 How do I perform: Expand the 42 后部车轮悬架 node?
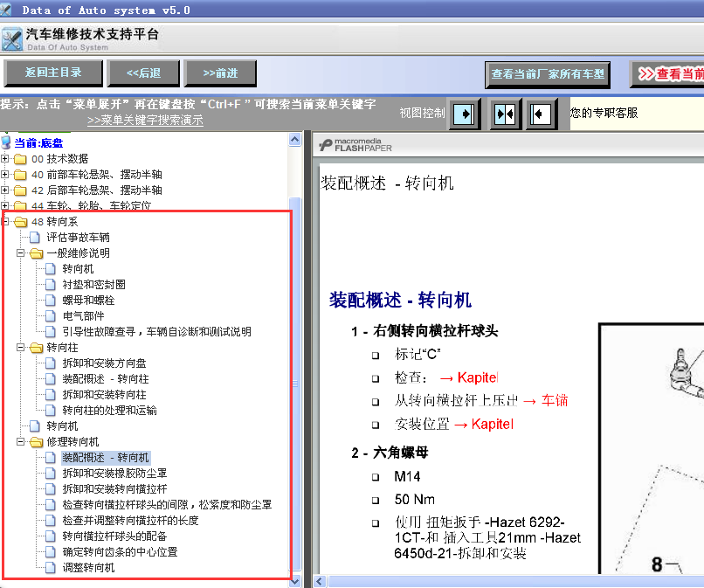click(x=4, y=190)
